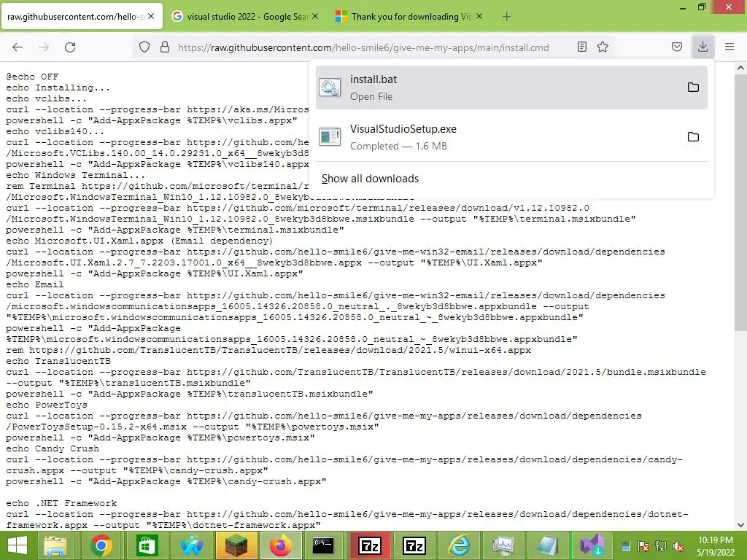The width and height of the screenshot is (747, 560).
Task: Open the red 7-Zip taskbar icon
Action: 370,545
